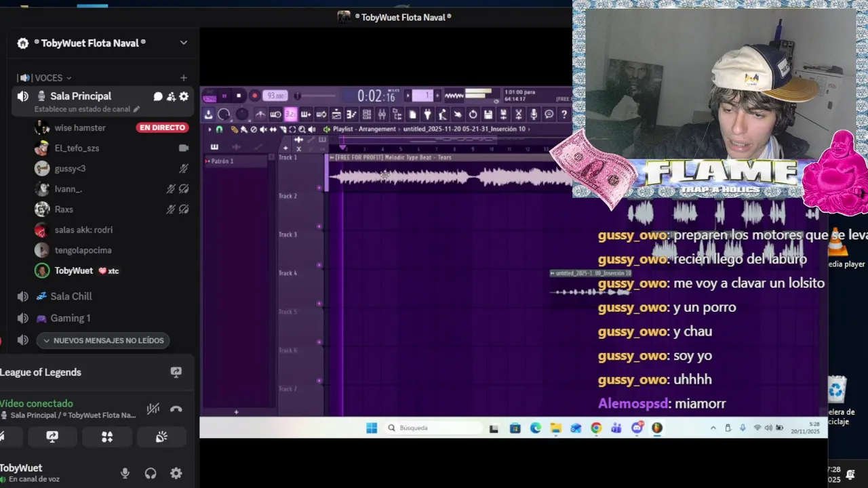Viewport: 868px width, 488px height.
Task: Open the Channel rack icon
Action: point(367,114)
